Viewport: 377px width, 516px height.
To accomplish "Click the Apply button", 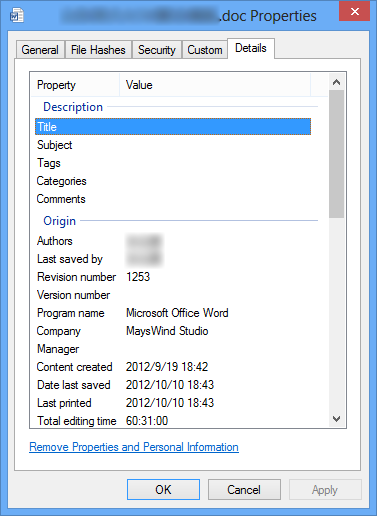I will point(325,490).
